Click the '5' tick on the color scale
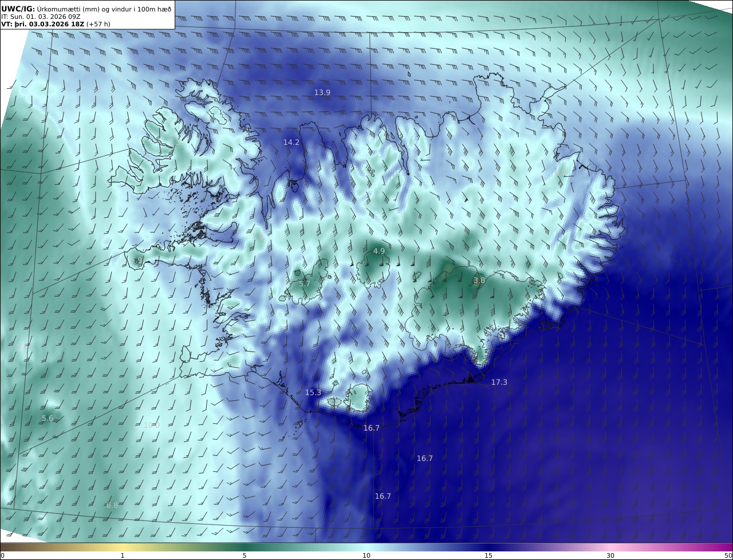 pyautogui.click(x=245, y=555)
